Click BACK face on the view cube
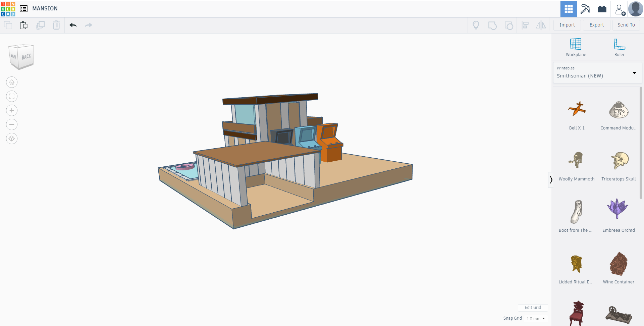Image resolution: width=644 pixels, height=326 pixels. point(26,57)
